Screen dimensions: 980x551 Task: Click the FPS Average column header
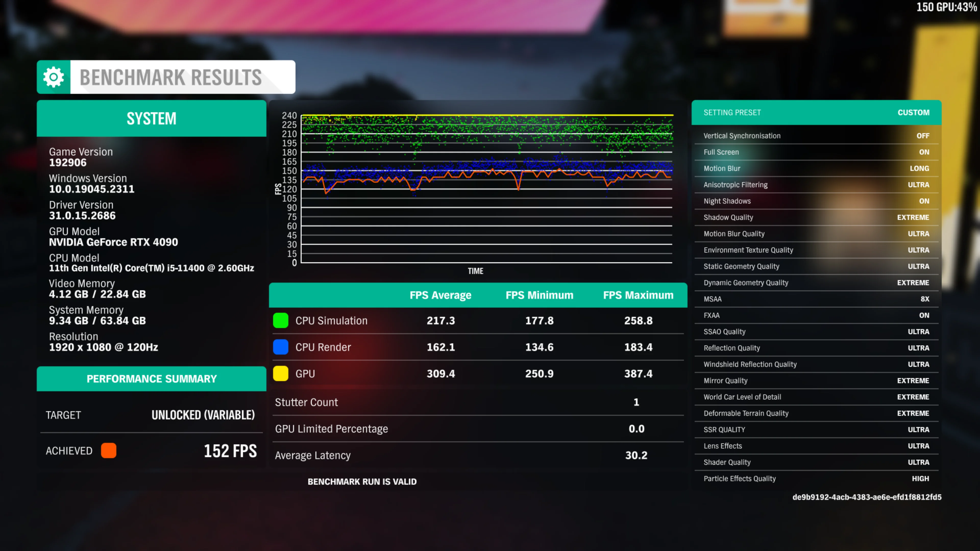pyautogui.click(x=440, y=295)
